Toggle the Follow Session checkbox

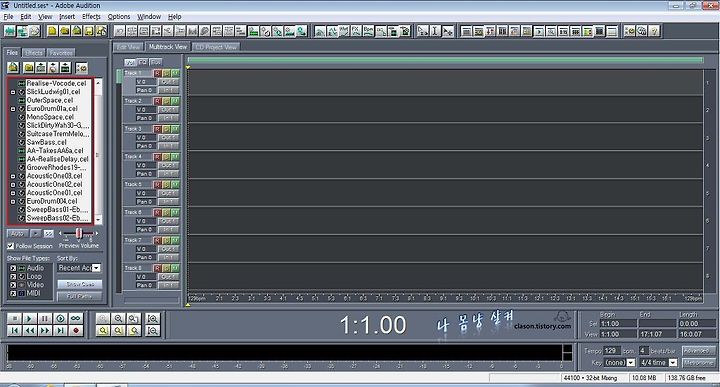tap(11, 246)
